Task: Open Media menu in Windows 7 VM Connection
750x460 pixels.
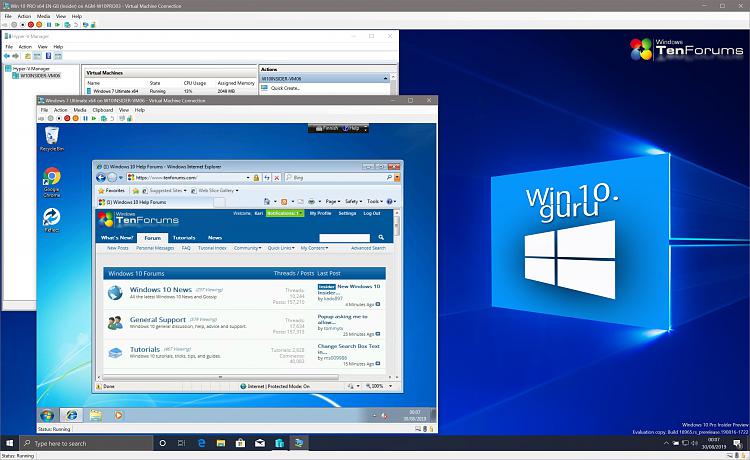Action: point(80,110)
